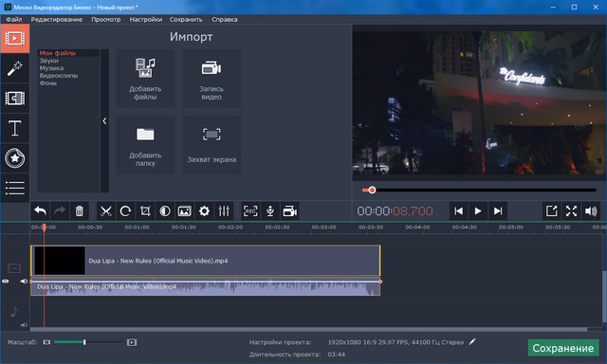
Task: Delete selected clip with trash icon
Action: pos(80,211)
